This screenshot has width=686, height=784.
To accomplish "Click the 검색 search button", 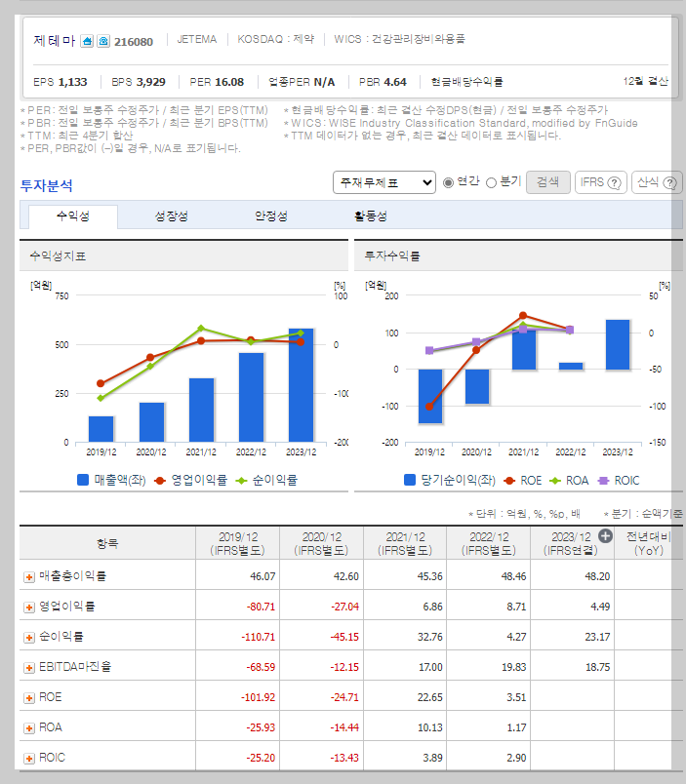I will coord(547,182).
